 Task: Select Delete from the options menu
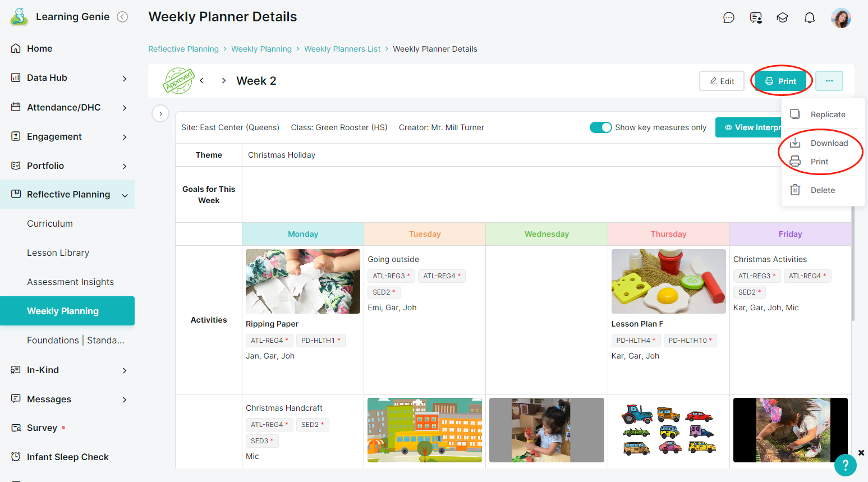point(823,190)
